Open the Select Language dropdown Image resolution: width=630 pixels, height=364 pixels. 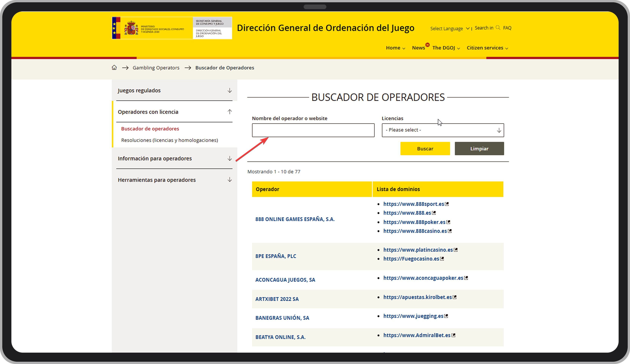[450, 28]
